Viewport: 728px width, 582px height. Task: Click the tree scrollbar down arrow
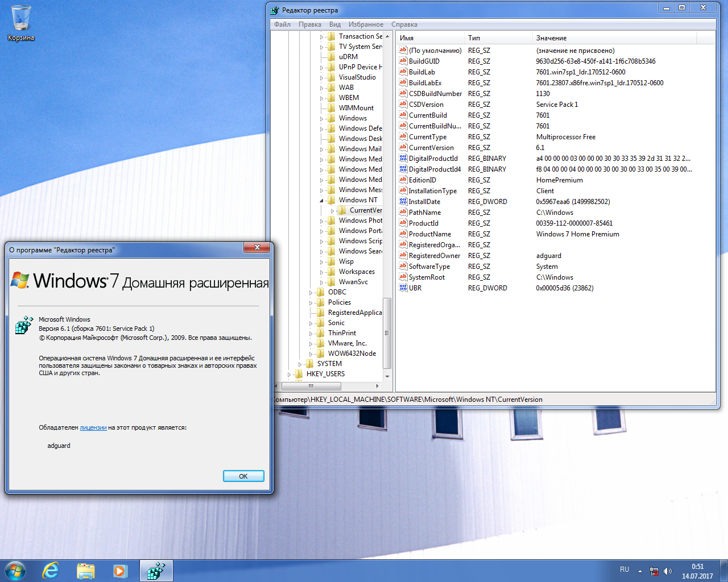tap(387, 376)
